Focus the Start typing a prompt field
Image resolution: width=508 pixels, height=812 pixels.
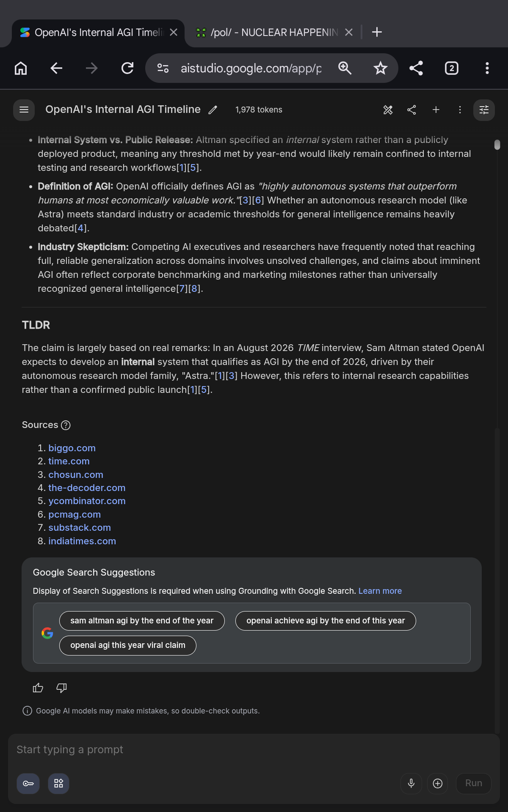pyautogui.click(x=254, y=750)
